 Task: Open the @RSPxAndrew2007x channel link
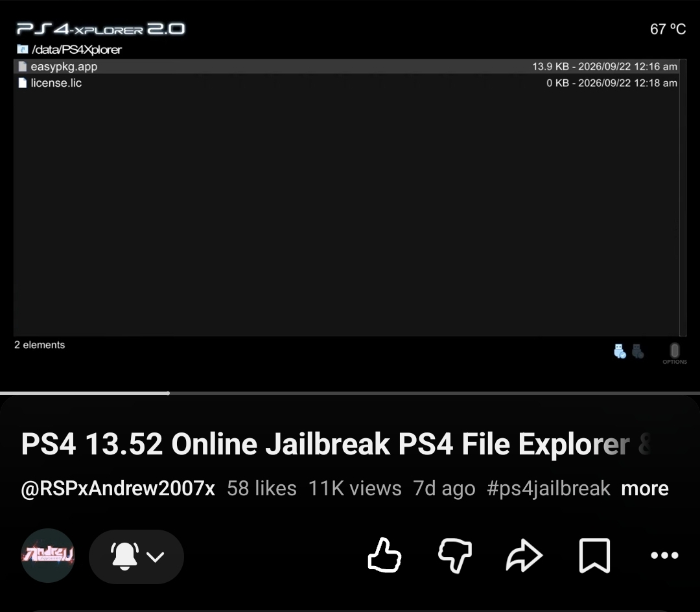(x=118, y=488)
